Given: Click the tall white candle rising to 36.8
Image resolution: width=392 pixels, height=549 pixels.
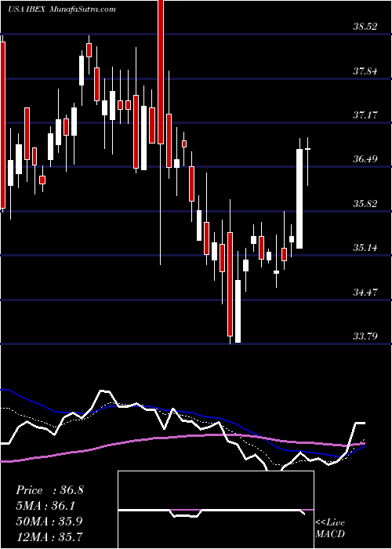Looking at the screenshot, I should pos(299,198).
